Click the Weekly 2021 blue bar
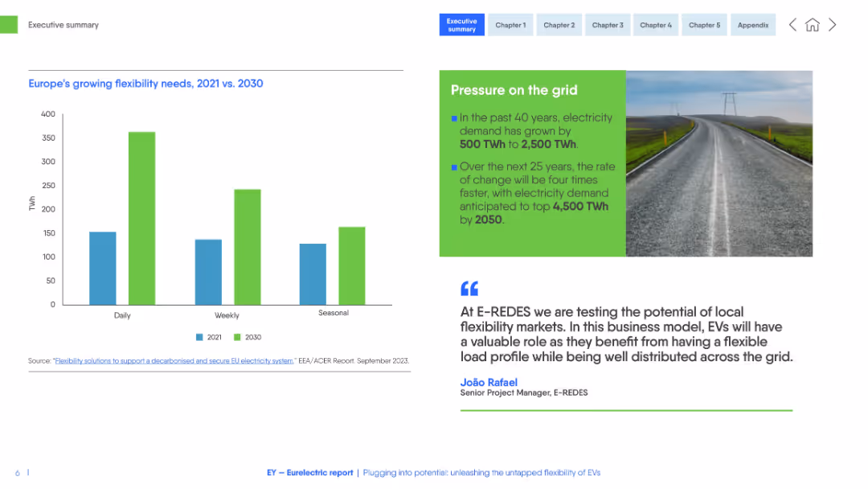Viewport: 868px width, 489px height. [x=208, y=272]
